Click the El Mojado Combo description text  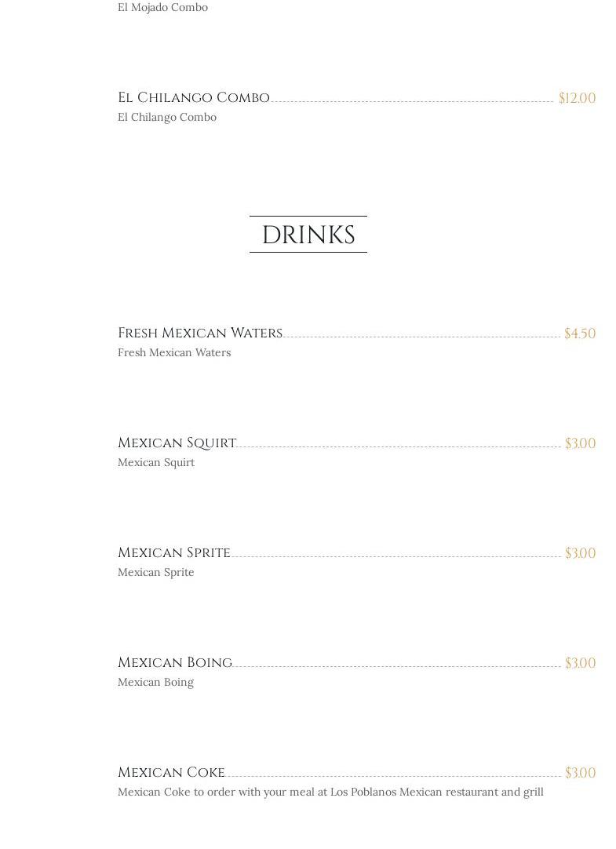(x=162, y=7)
